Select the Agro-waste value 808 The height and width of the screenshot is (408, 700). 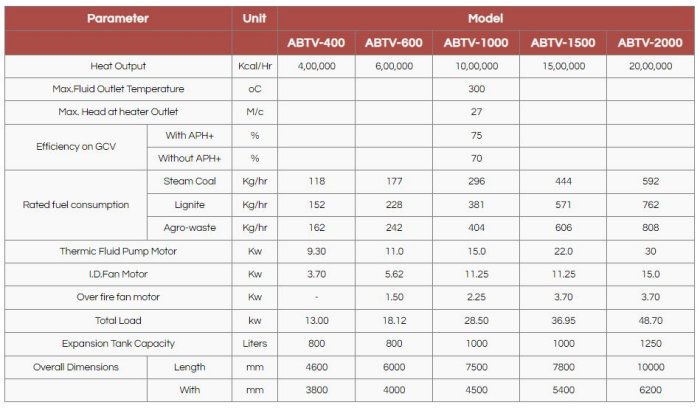tap(650, 228)
